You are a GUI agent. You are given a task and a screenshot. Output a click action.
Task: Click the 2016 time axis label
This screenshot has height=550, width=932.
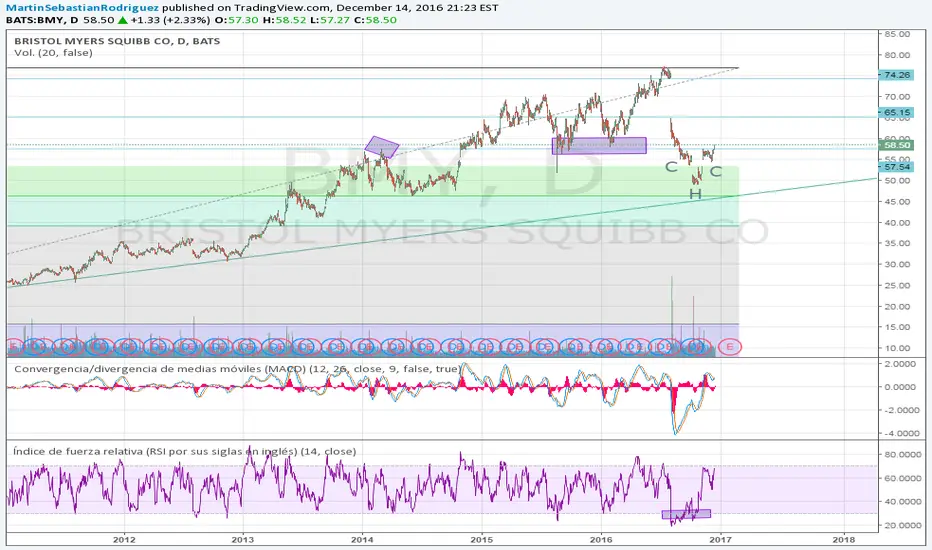click(x=601, y=540)
